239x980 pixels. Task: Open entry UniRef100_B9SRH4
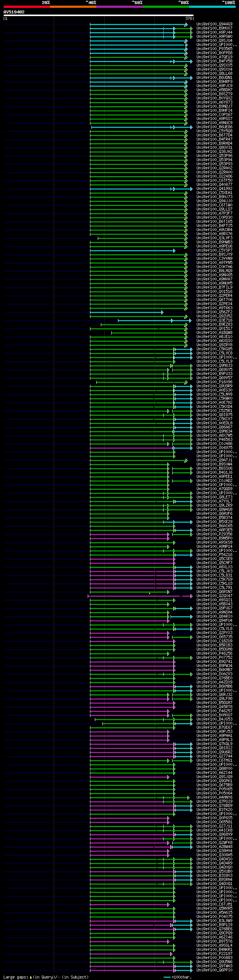pyautogui.click(x=214, y=879)
